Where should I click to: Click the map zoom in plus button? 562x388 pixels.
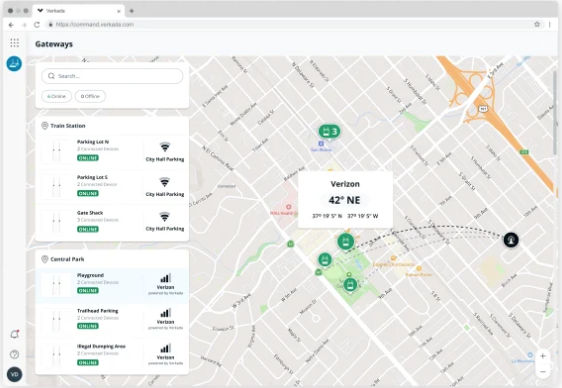[543, 356]
